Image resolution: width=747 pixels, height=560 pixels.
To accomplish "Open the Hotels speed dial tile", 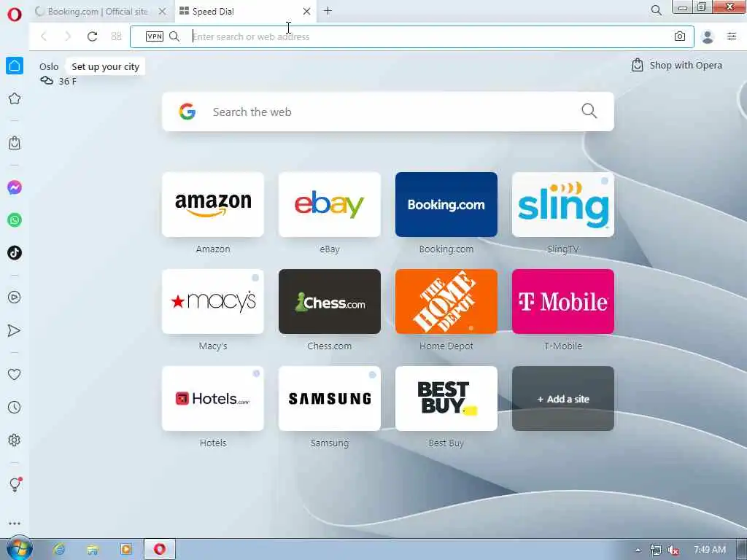I will pos(213,399).
